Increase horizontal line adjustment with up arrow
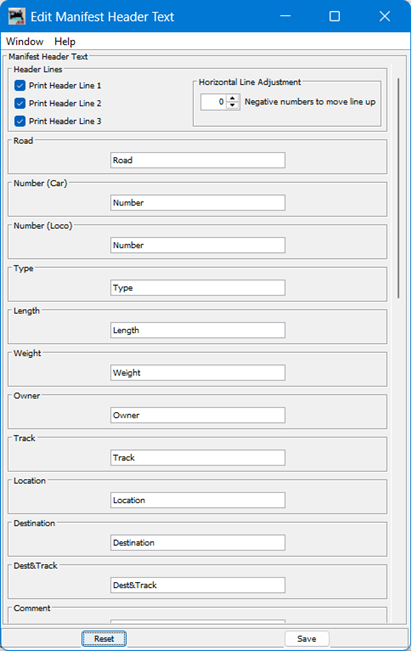The image size is (412, 651). click(x=233, y=98)
